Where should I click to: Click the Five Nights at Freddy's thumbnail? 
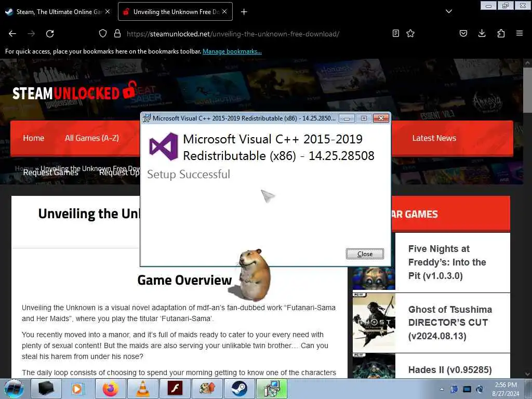tap(374, 278)
